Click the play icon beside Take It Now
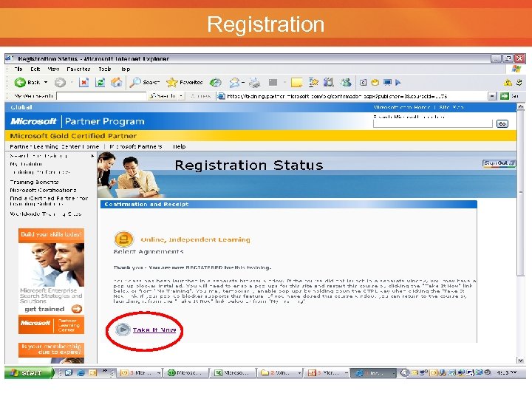The image size is (532, 399). click(x=123, y=329)
